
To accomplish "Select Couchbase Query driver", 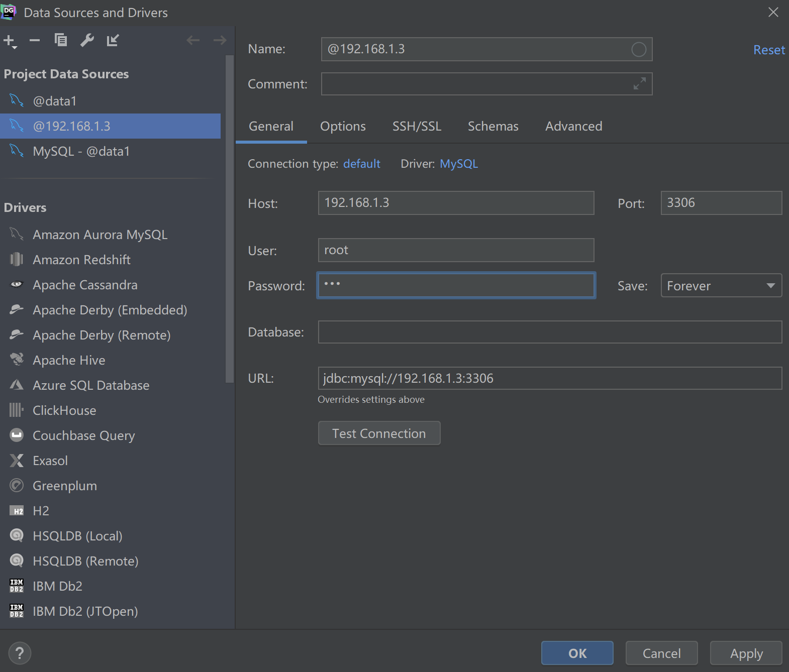I will 111,435.
